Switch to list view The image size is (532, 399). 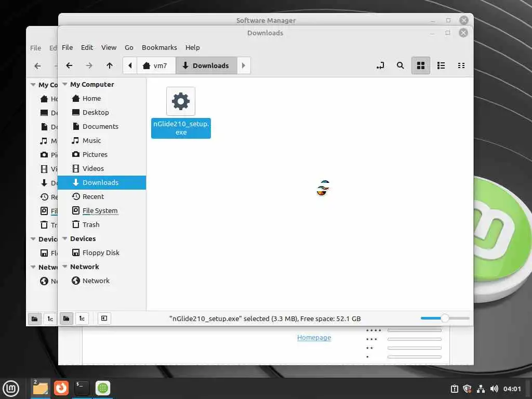tap(441, 65)
